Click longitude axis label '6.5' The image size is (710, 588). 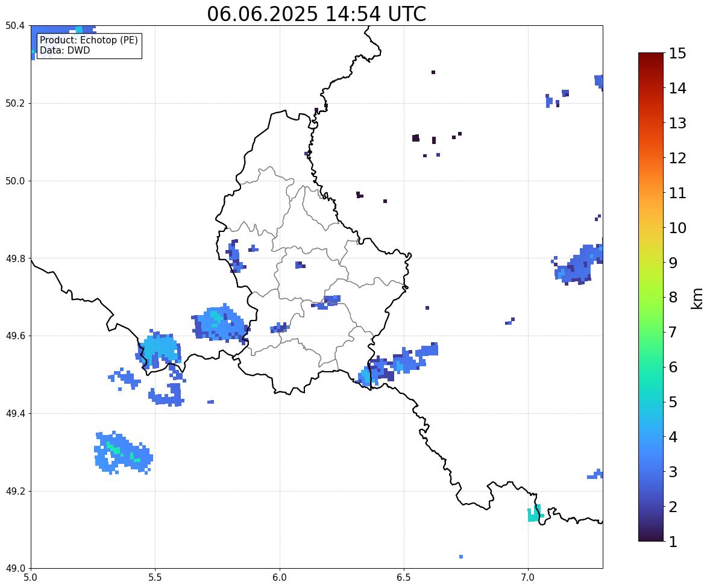pos(404,578)
